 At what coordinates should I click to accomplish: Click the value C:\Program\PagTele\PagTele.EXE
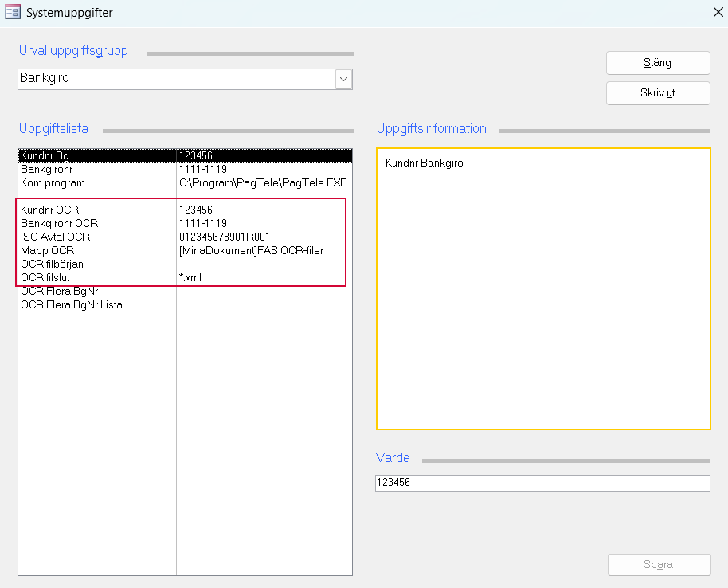coord(263,182)
